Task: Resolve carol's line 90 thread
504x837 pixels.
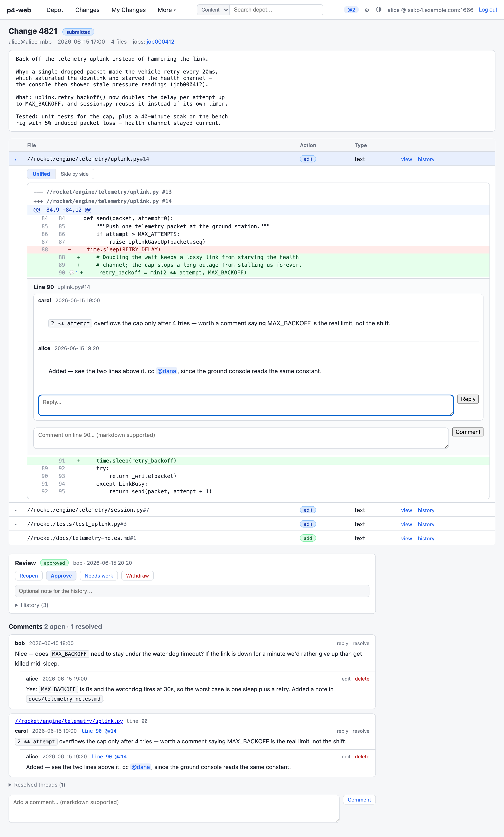Action: pos(361,731)
